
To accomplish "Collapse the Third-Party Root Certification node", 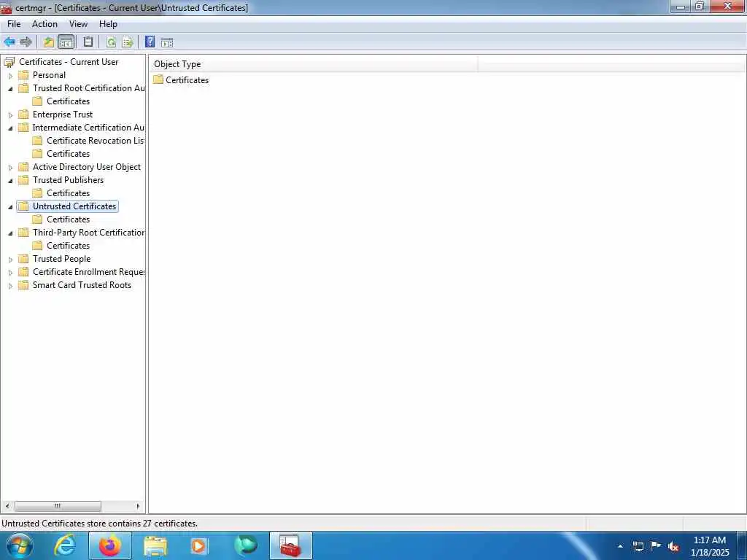I will click(10, 233).
